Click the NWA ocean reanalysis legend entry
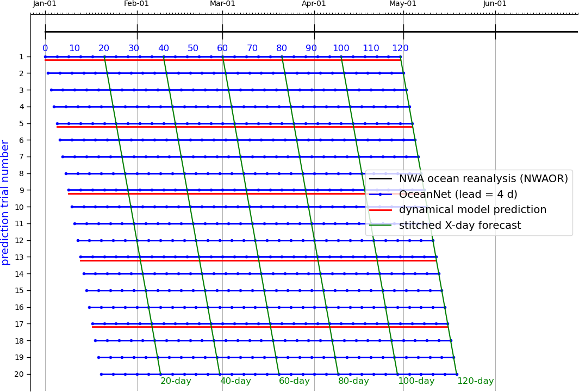579x392 pixels. coord(483,179)
